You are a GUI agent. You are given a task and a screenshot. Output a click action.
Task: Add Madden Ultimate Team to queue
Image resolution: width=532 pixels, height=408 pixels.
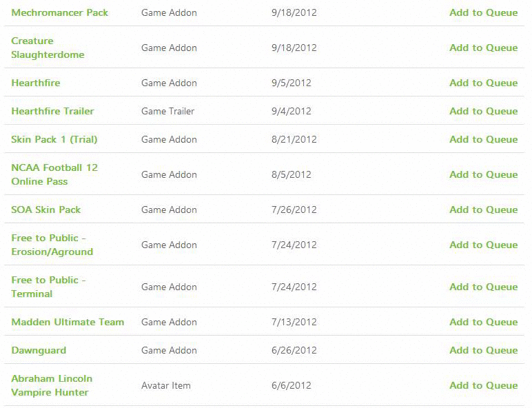(x=483, y=322)
